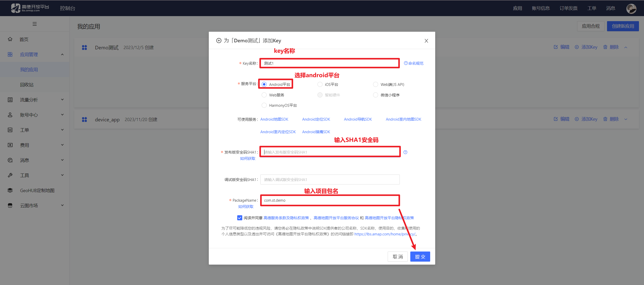Viewport: 644px width, 285px height.
Task: Close the 添加Key dialog
Action: click(x=426, y=41)
